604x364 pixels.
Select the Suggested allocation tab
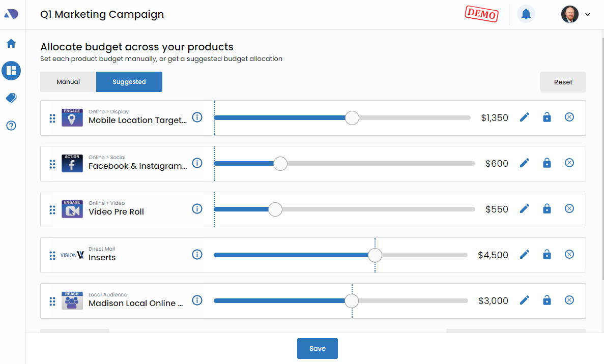coord(129,82)
